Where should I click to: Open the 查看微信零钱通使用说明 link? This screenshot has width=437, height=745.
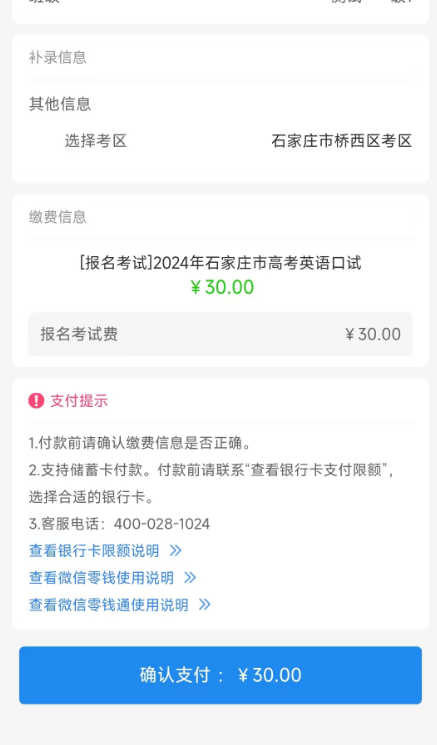click(x=109, y=604)
